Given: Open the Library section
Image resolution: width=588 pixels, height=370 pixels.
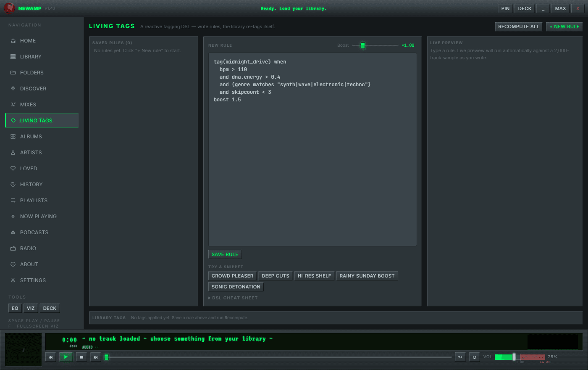Looking at the screenshot, I should (x=42, y=57).
